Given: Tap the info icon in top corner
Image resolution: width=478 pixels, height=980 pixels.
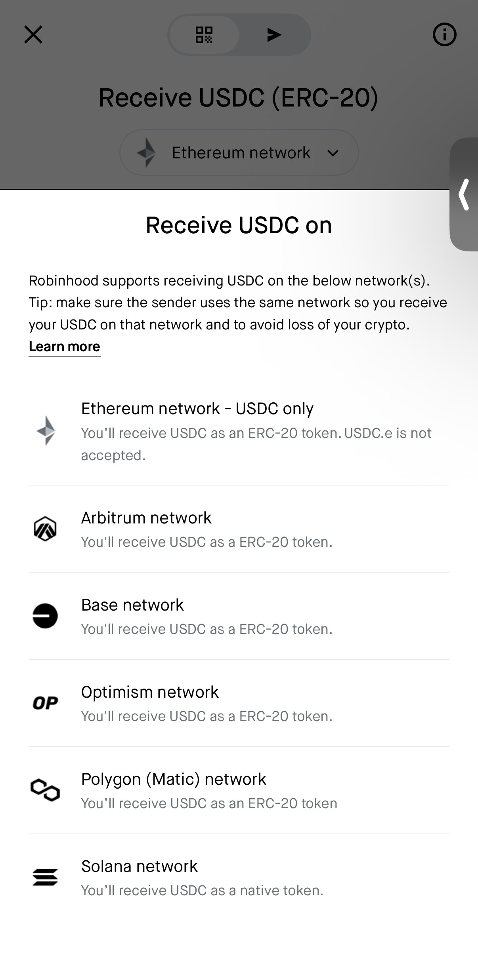Looking at the screenshot, I should pyautogui.click(x=444, y=35).
